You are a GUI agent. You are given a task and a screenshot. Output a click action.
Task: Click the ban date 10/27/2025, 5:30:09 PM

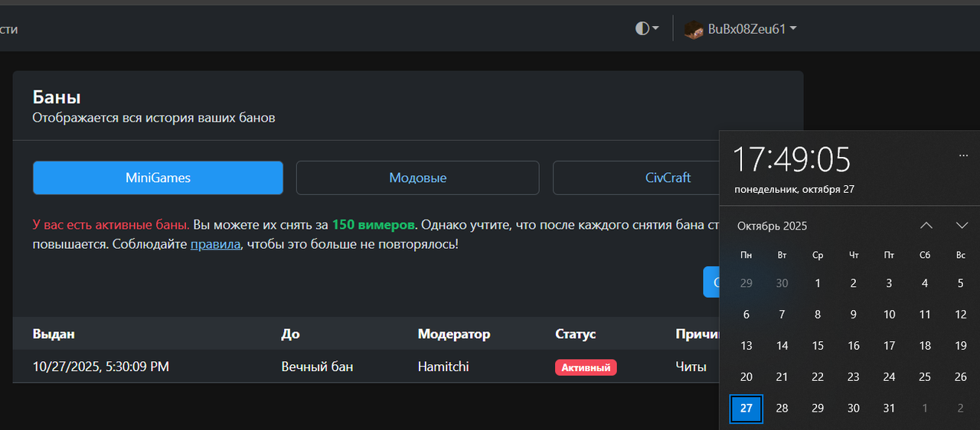[x=101, y=366]
